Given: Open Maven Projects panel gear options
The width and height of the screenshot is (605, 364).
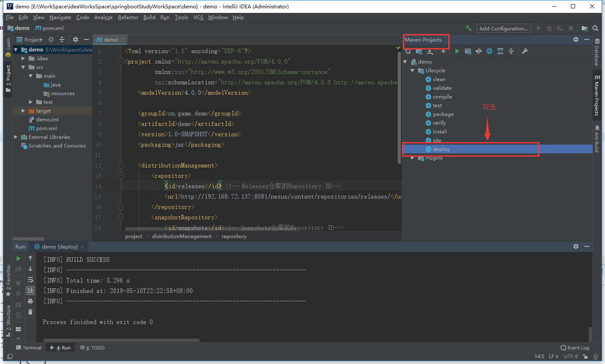Looking at the screenshot, I should coord(576,39).
